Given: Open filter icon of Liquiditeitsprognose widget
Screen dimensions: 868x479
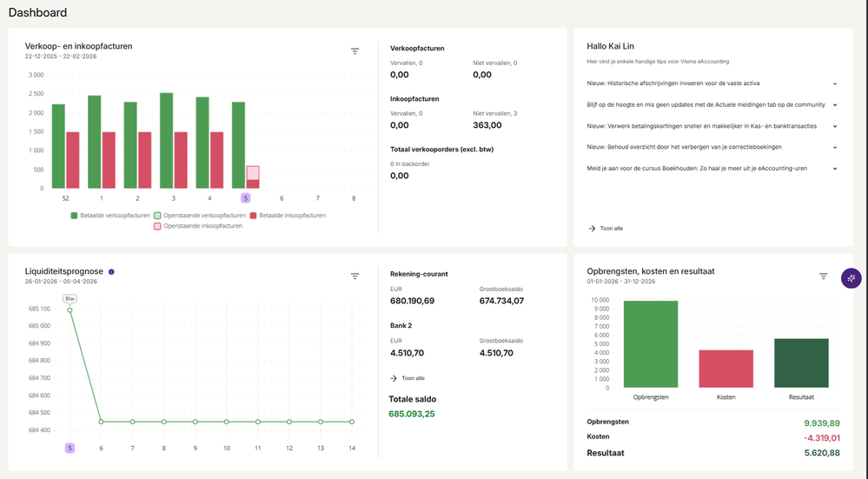Looking at the screenshot, I should pos(354,276).
